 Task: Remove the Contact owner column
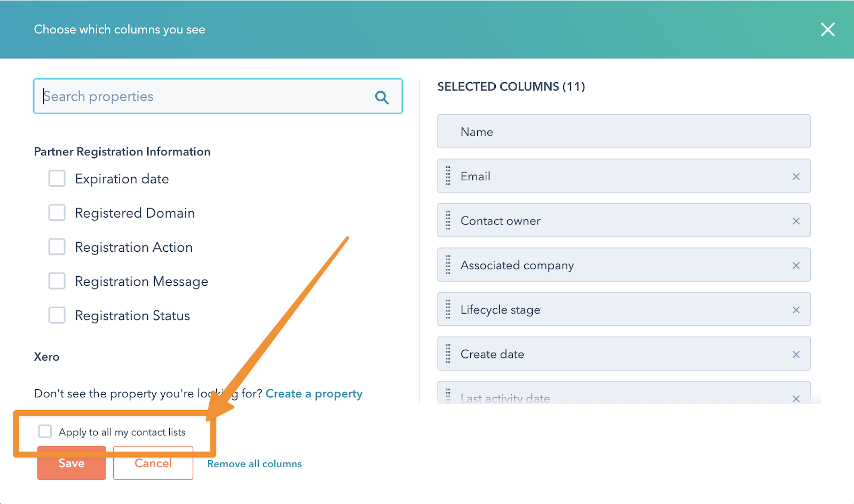pyautogui.click(x=796, y=221)
